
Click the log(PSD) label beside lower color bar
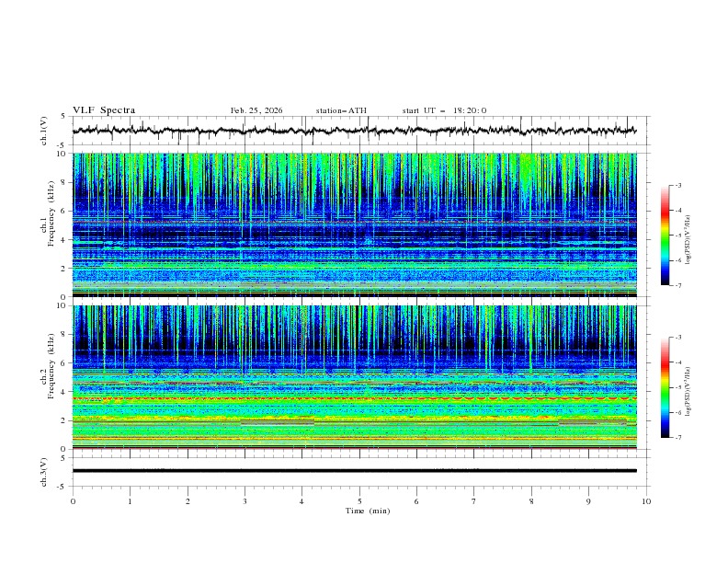tap(688, 388)
